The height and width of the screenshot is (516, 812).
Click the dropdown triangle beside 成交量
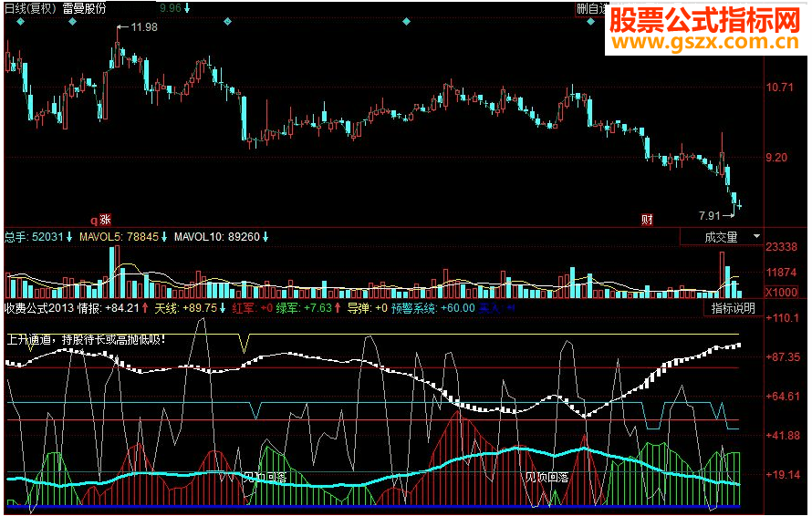756,236
